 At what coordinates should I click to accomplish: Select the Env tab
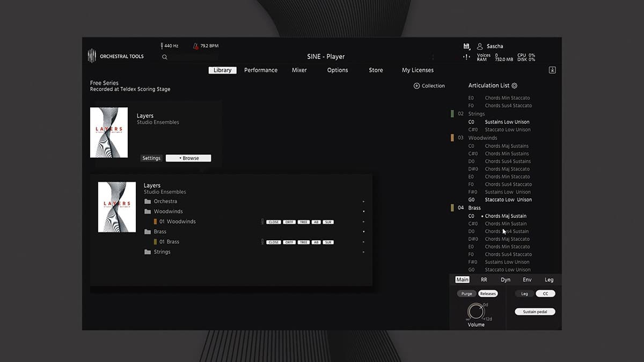527,280
